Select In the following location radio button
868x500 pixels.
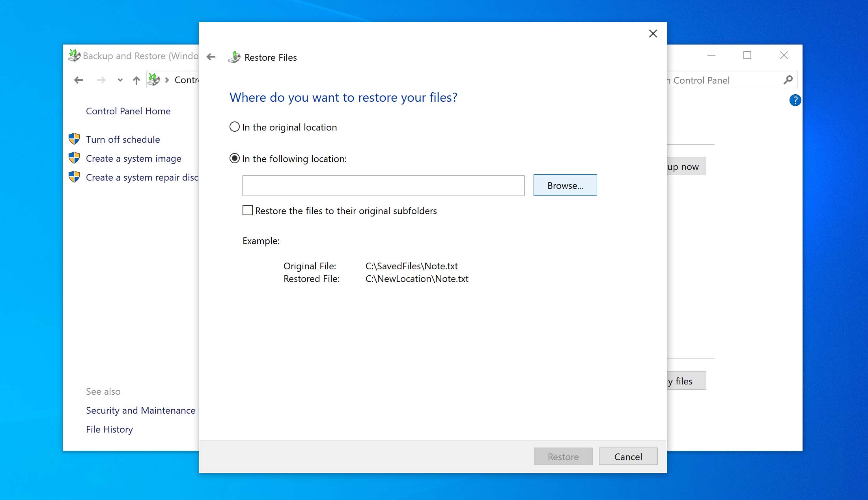(x=235, y=158)
